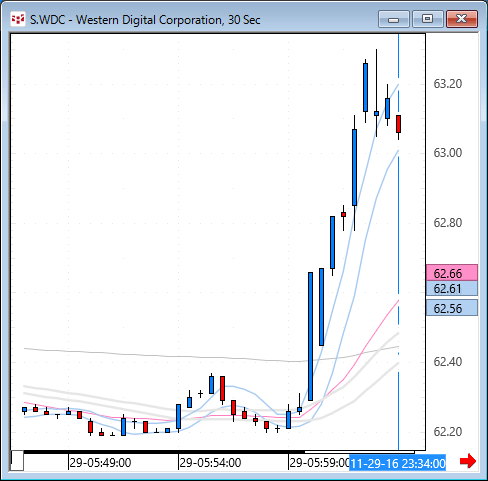Select the 62.61 blue price label
This screenshot has width=488, height=481.
tap(452, 288)
